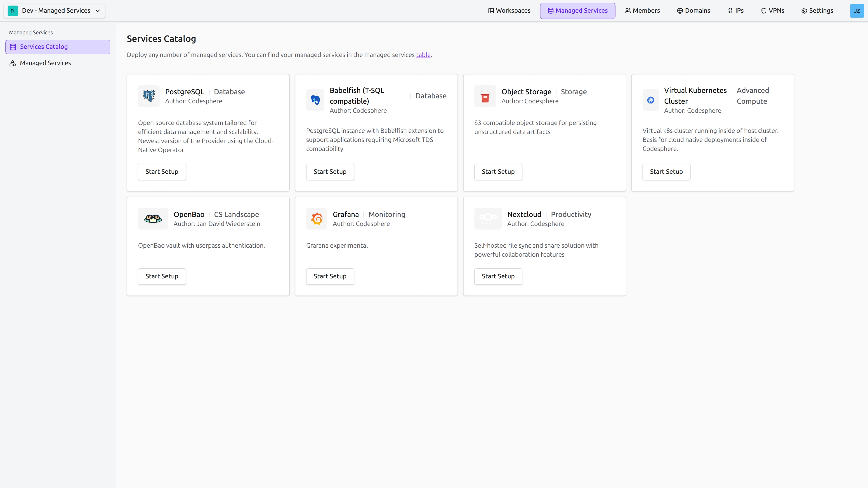Image resolution: width=868 pixels, height=488 pixels.
Task: Click the Virtual Kubernetes Cluster wheel icon
Action: pos(650,100)
